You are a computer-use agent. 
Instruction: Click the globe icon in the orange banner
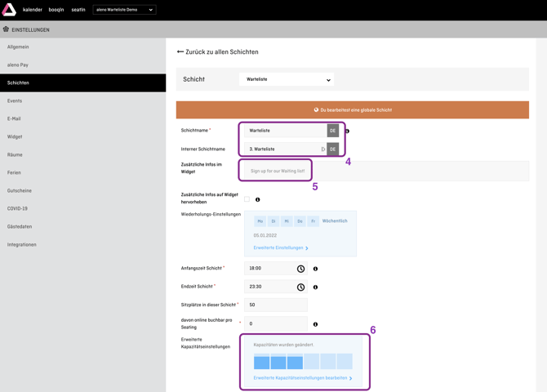[316, 109]
